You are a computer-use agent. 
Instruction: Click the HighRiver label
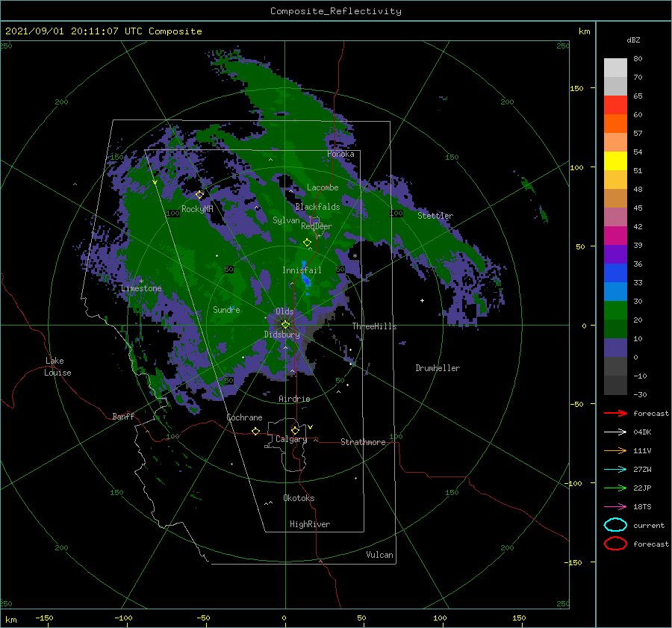click(x=310, y=524)
